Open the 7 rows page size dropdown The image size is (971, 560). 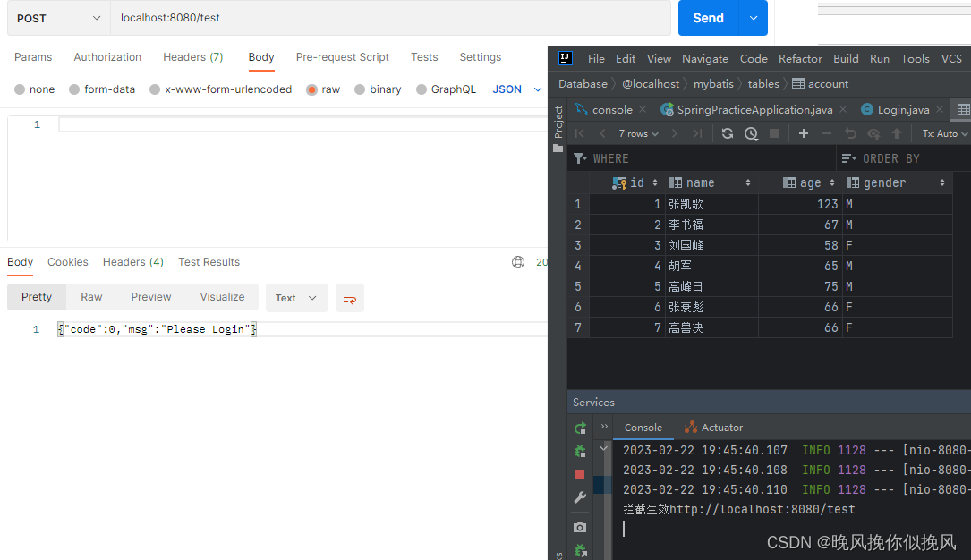(638, 133)
